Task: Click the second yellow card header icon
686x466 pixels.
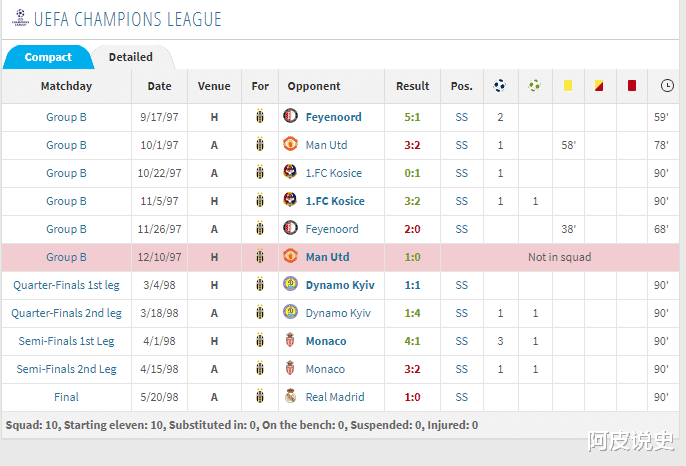Action: 598,86
